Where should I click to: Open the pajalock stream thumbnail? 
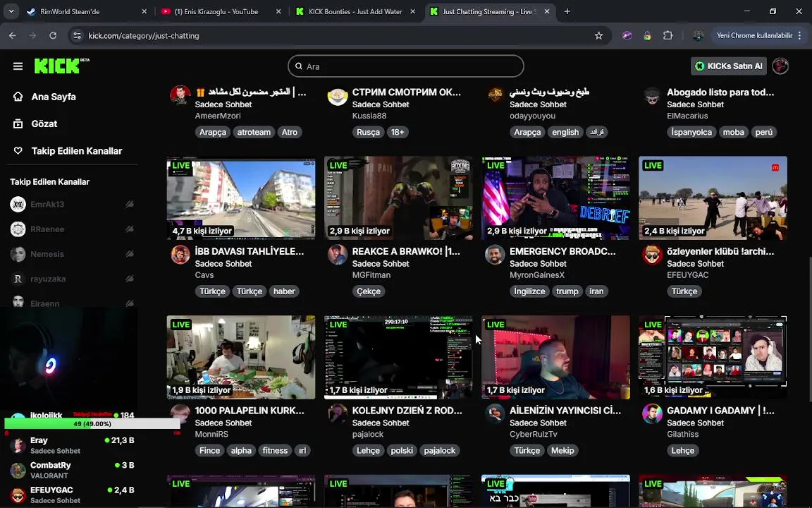(398, 357)
